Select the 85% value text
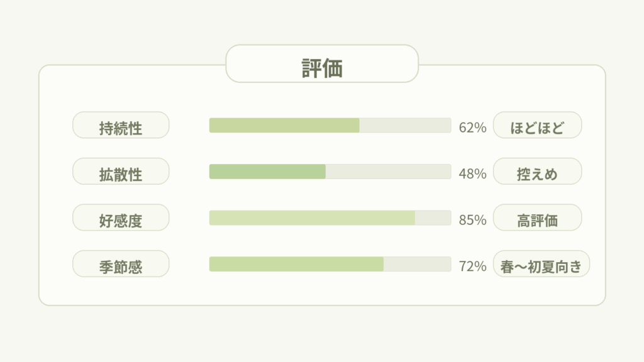Screen dimensions: 644x362 click(x=473, y=220)
